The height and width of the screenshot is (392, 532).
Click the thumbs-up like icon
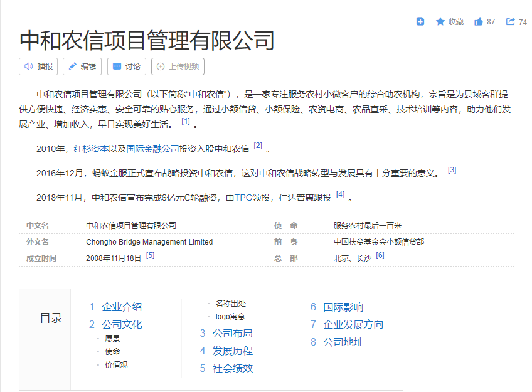(479, 22)
